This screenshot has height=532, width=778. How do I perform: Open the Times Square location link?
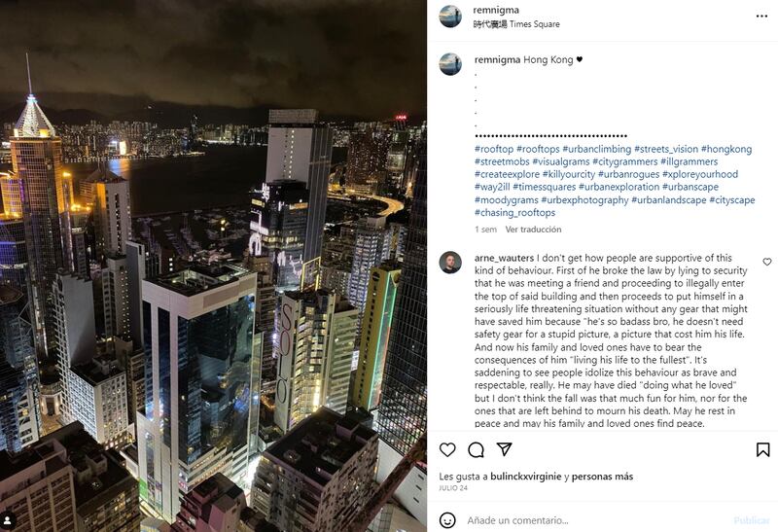coord(516,23)
